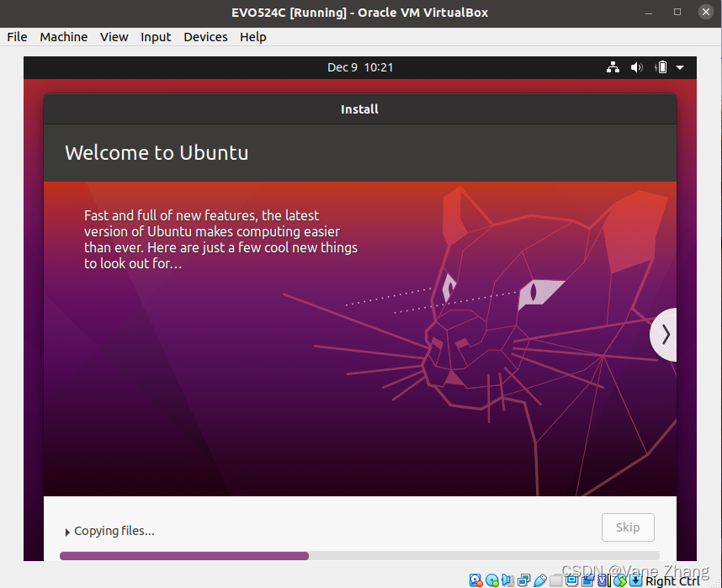Open the Devices menu
Viewport: 722px width, 588px height.
pos(205,37)
